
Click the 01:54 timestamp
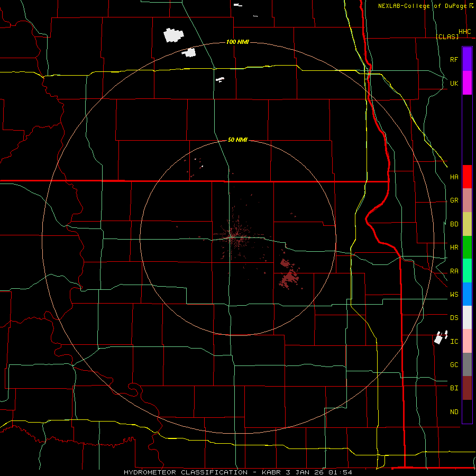[x=340, y=472]
